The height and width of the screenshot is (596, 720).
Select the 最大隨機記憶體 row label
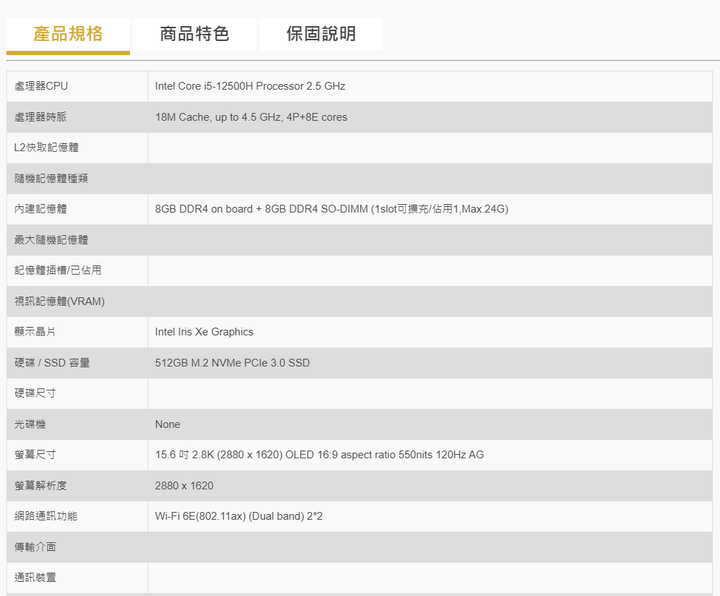point(51,240)
